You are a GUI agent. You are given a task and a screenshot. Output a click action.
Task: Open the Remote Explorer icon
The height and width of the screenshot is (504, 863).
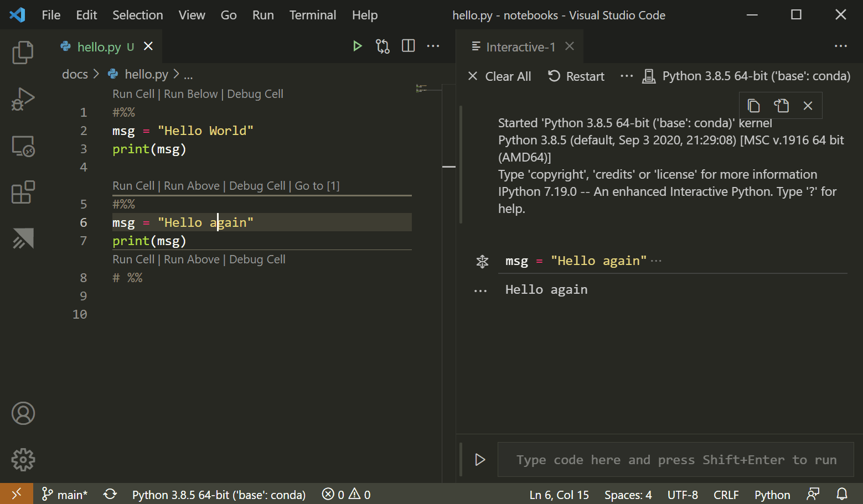[x=23, y=146]
